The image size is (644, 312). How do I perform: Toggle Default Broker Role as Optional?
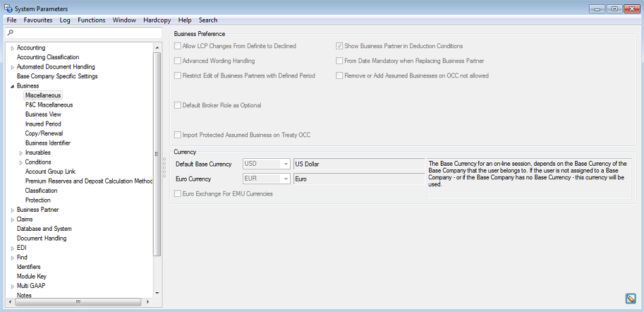(178, 105)
